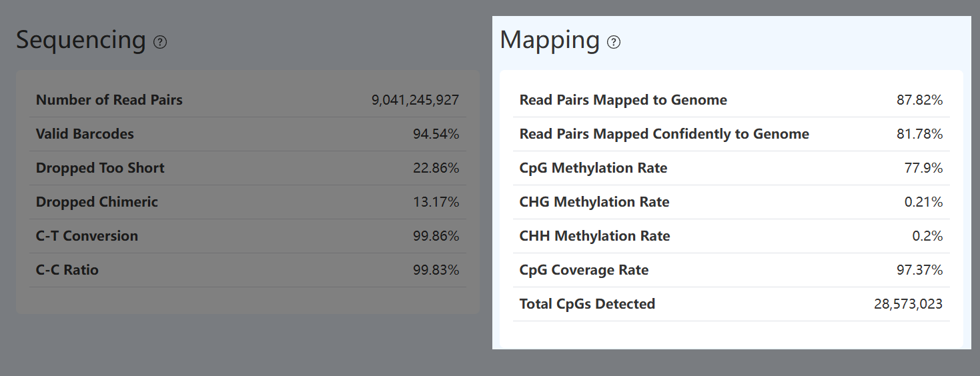Click the 9,041,245,927 read pairs value
This screenshot has height=376, width=980.
click(415, 100)
